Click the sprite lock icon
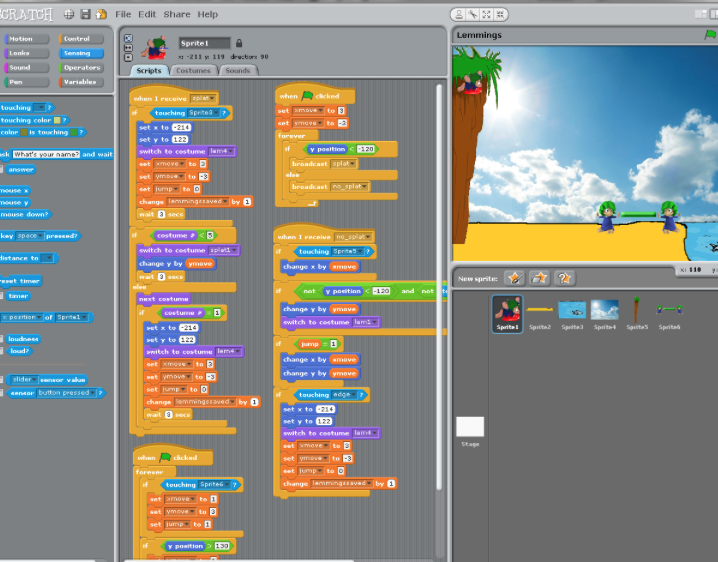This screenshot has width=718, height=562. 238,43
